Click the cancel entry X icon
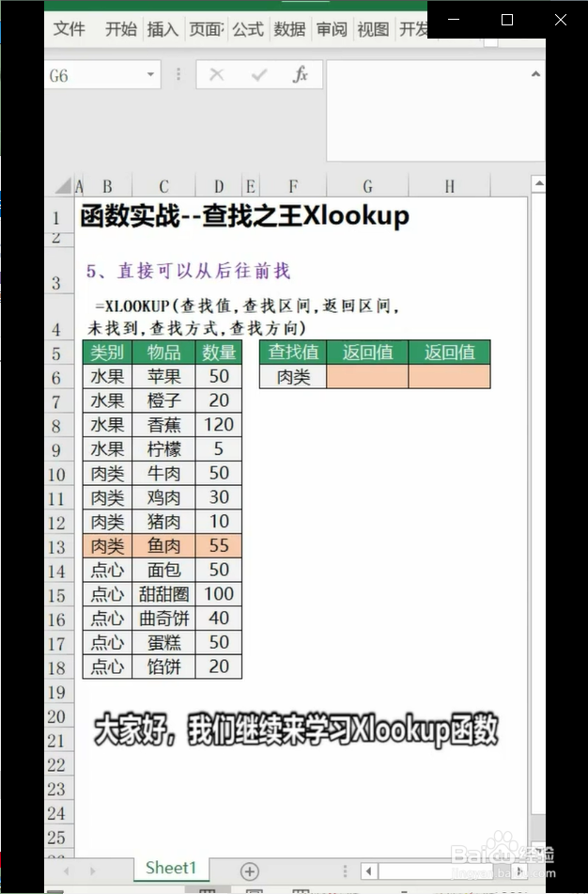Screen dimensions: 588x894 pos(217,74)
